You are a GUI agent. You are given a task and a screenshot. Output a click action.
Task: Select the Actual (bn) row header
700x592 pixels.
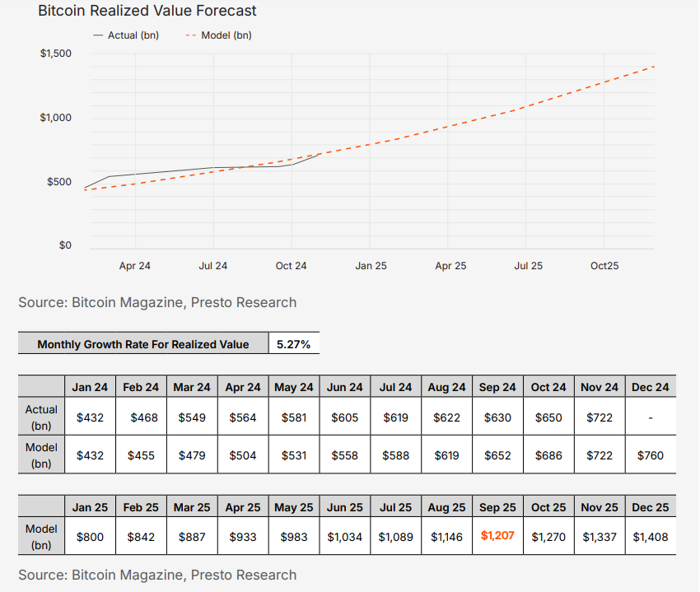click(x=41, y=417)
